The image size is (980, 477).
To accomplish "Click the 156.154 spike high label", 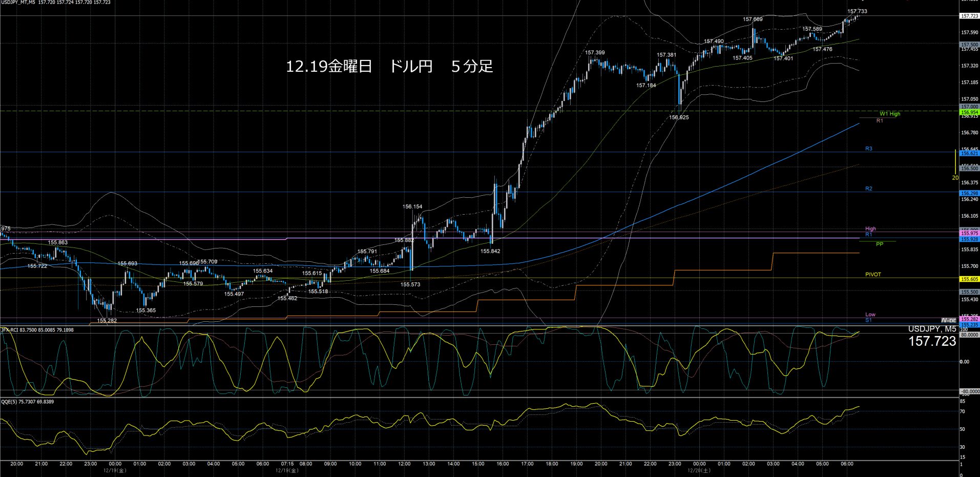I will [412, 207].
